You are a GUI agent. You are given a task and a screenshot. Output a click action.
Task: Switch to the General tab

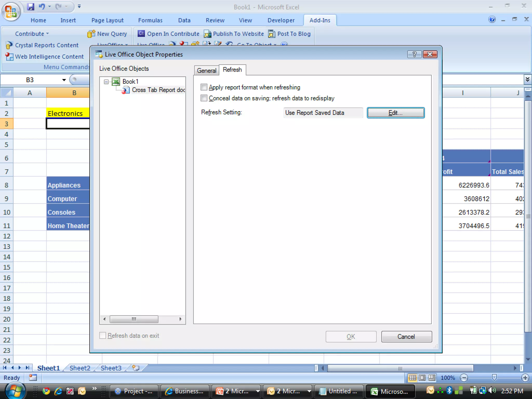click(x=207, y=70)
